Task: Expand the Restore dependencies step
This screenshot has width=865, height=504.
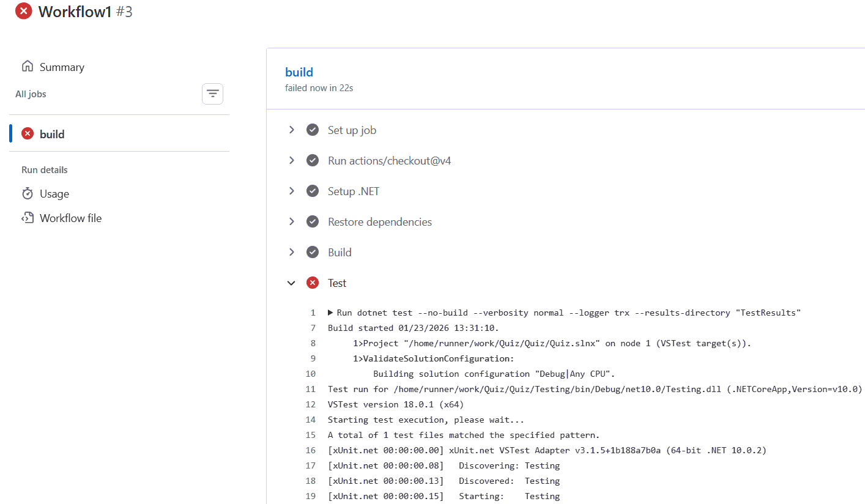Action: click(291, 221)
